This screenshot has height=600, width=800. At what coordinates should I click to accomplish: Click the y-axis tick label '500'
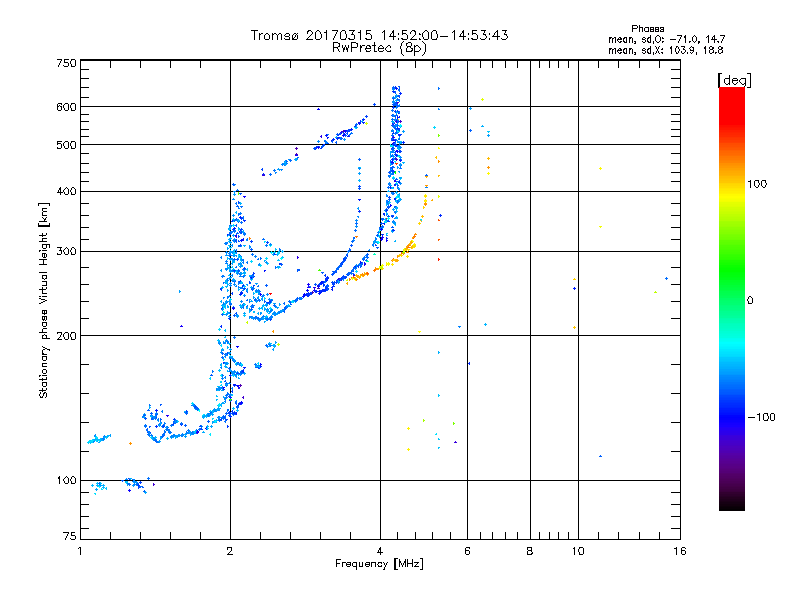pos(66,145)
